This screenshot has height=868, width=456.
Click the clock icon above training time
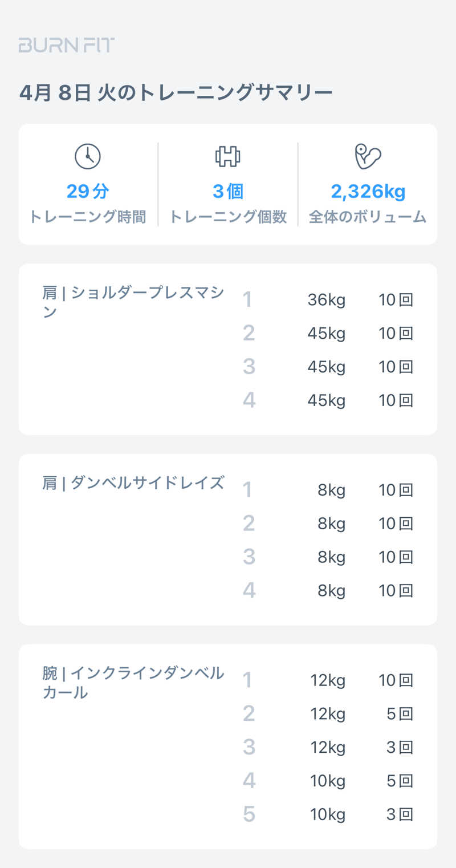coord(87,156)
